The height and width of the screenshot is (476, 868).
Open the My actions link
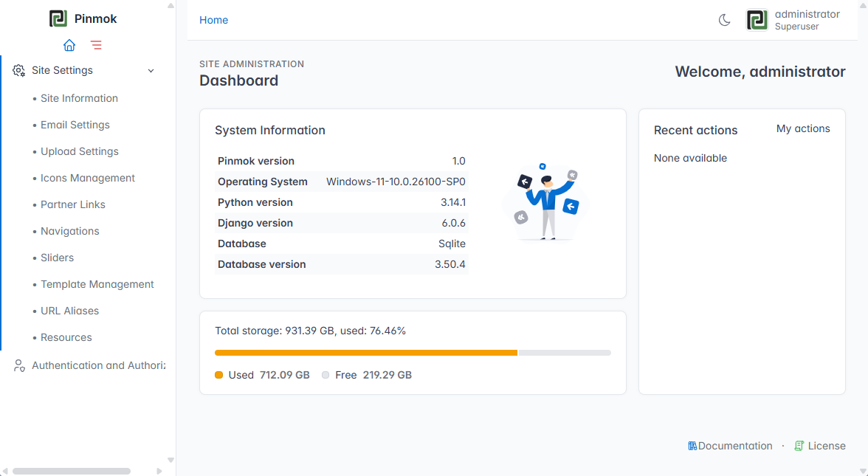point(803,128)
